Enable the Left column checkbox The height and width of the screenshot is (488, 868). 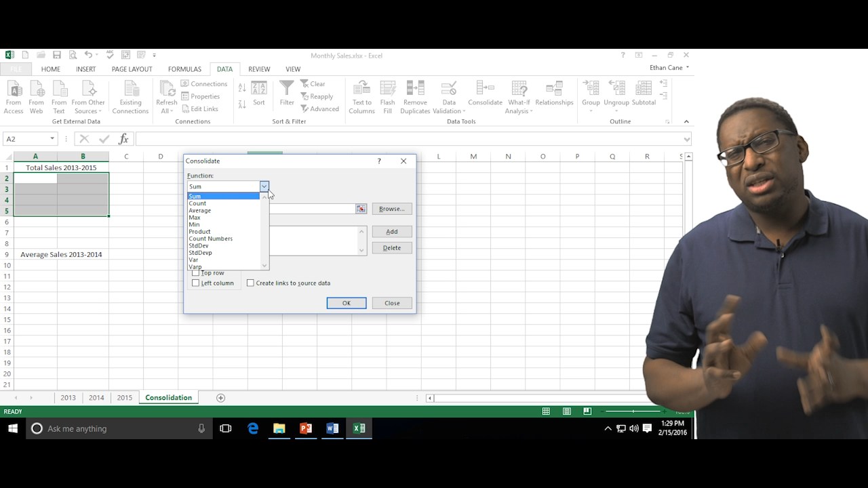[x=196, y=283]
